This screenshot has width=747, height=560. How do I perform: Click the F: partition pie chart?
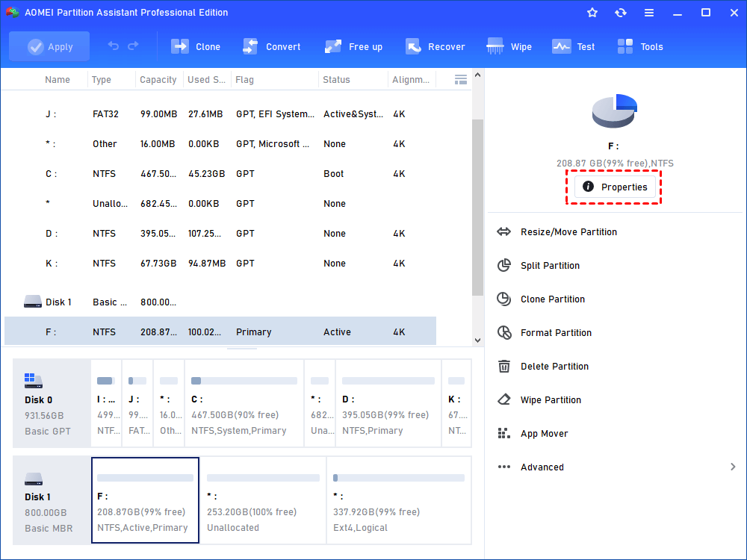coord(614,111)
